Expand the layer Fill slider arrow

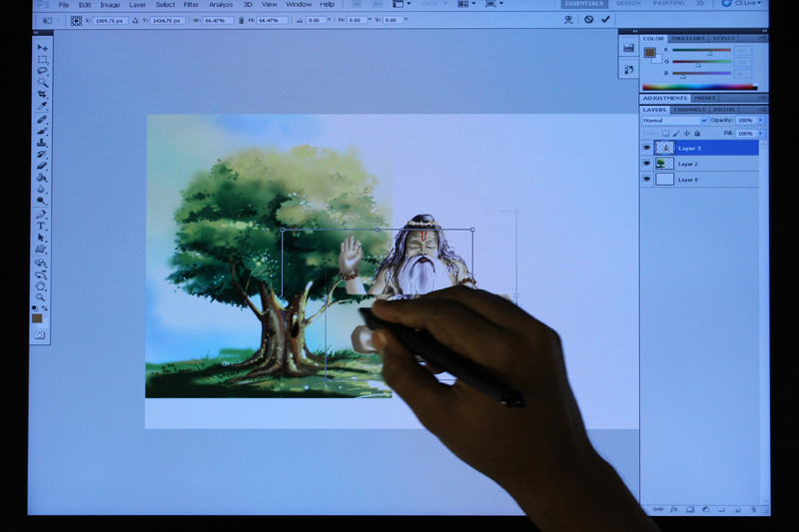click(x=761, y=133)
